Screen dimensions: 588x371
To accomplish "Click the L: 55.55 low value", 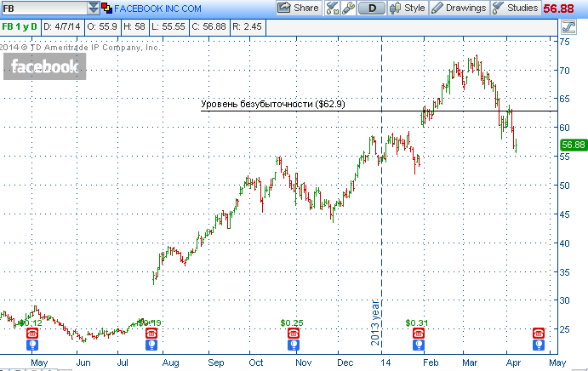I will coord(168,26).
